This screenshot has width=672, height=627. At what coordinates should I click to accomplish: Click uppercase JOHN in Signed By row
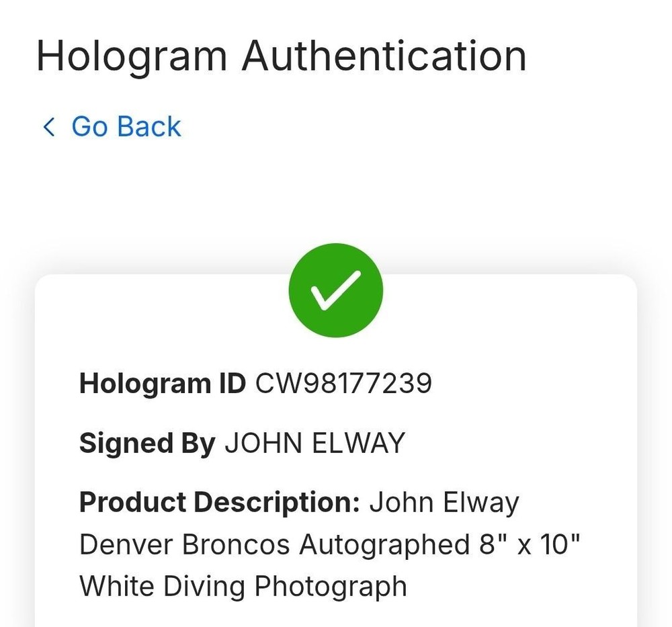(263, 443)
